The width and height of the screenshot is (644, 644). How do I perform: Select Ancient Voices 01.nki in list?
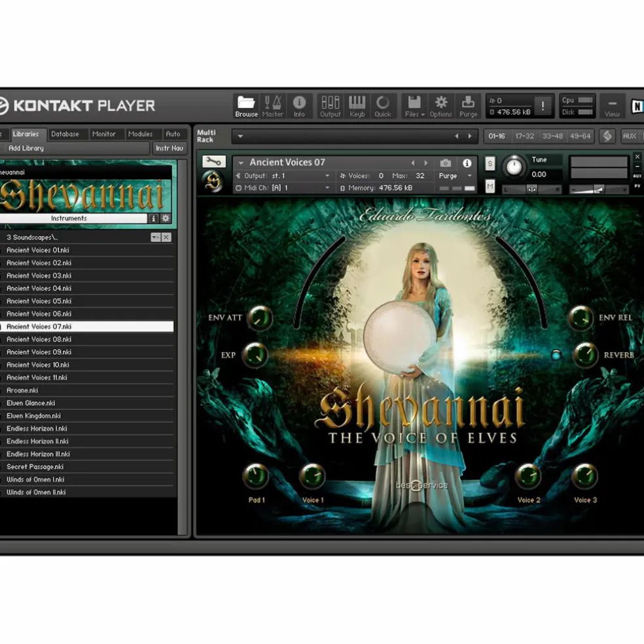point(86,250)
